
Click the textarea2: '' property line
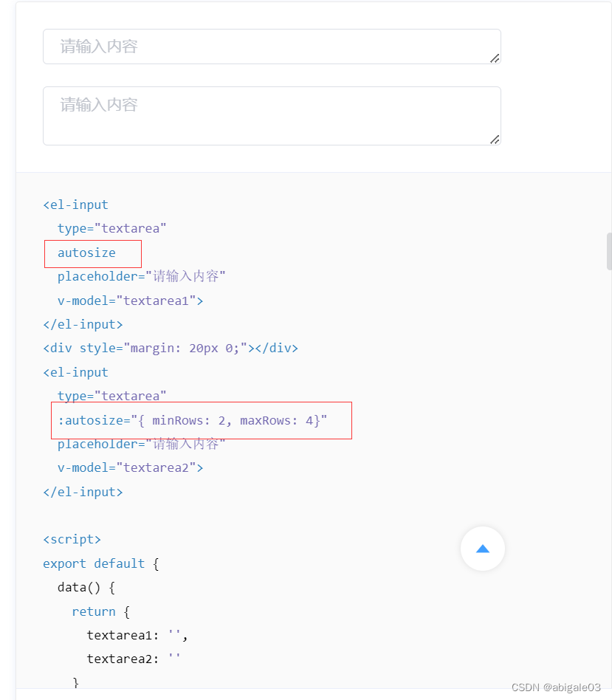[x=134, y=659]
